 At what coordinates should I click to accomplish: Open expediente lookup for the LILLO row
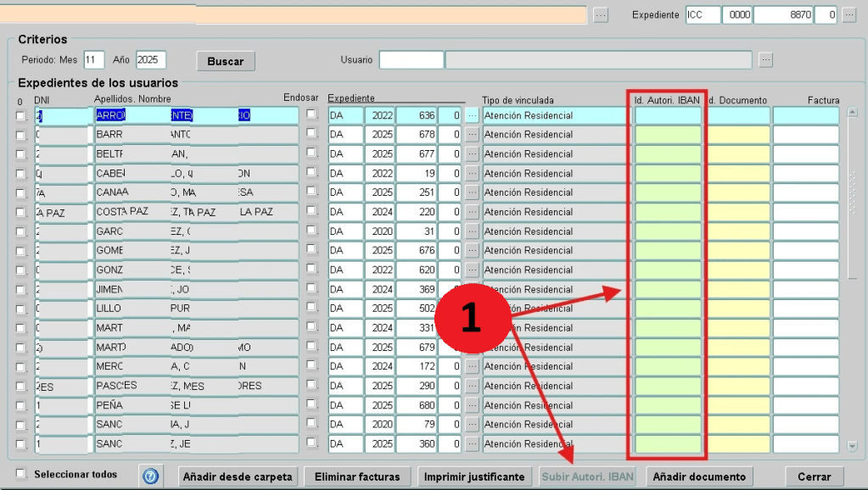coord(473,309)
